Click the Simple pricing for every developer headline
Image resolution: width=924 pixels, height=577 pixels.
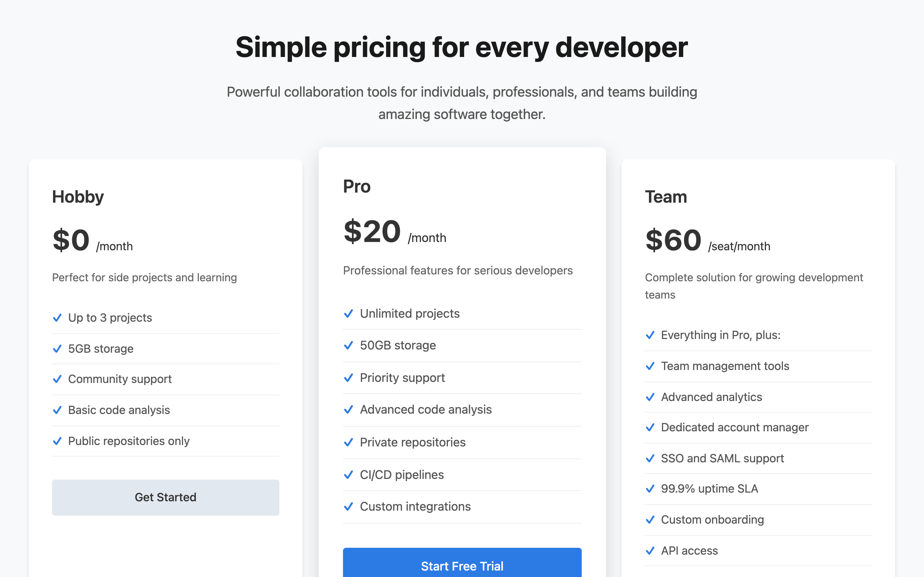tap(462, 48)
